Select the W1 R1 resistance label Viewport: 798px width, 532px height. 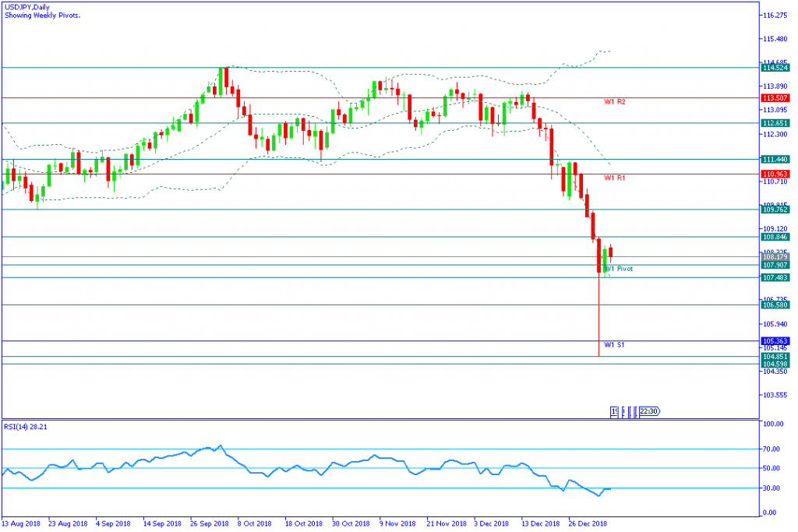click(615, 178)
